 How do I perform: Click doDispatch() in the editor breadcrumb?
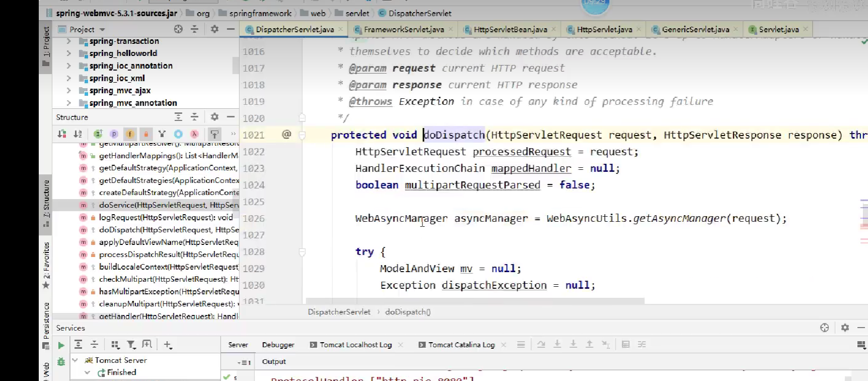(408, 312)
